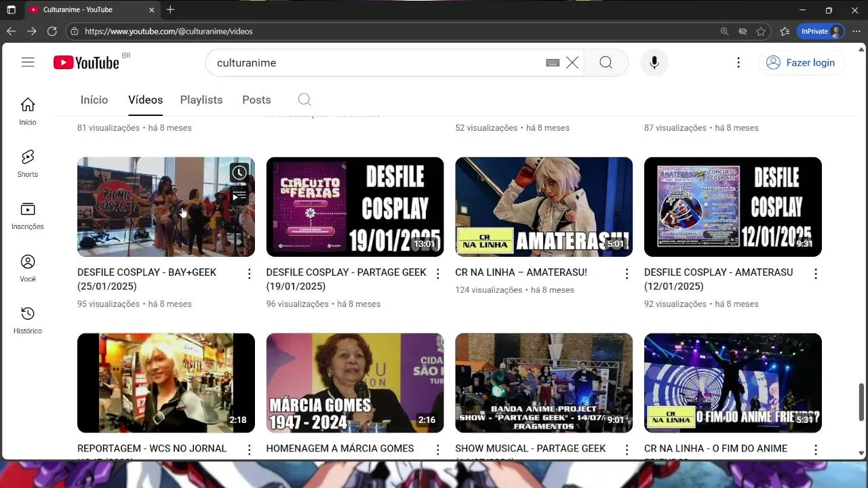The height and width of the screenshot is (488, 868).
Task: Open the on-screen keyboard icon in search
Action: [553, 62]
